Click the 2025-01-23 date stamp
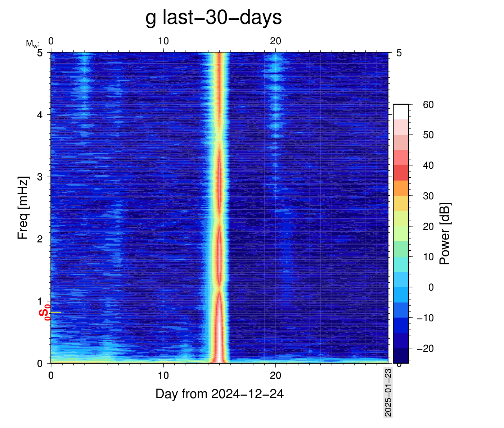The width and height of the screenshot is (504, 428). pyautogui.click(x=388, y=393)
